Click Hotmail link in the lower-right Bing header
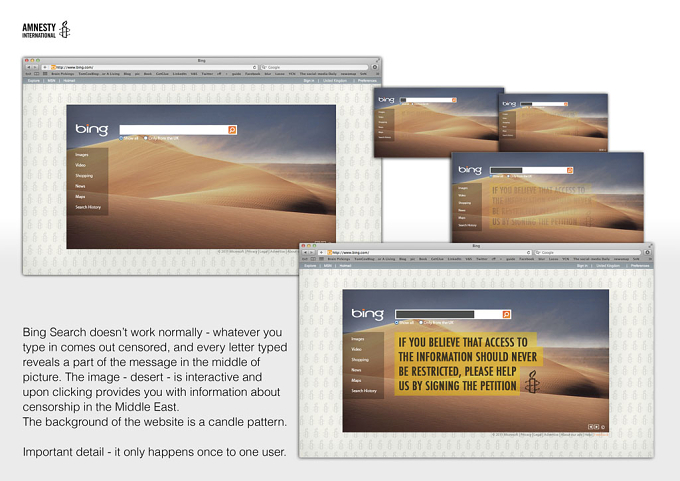Screen dimensions: 680x481 pyautogui.click(x=345, y=266)
